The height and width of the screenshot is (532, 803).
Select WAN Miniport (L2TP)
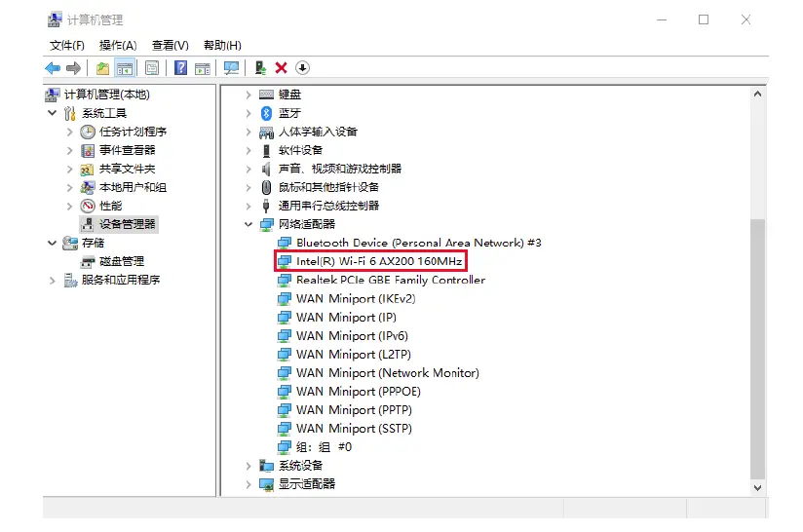tap(354, 355)
